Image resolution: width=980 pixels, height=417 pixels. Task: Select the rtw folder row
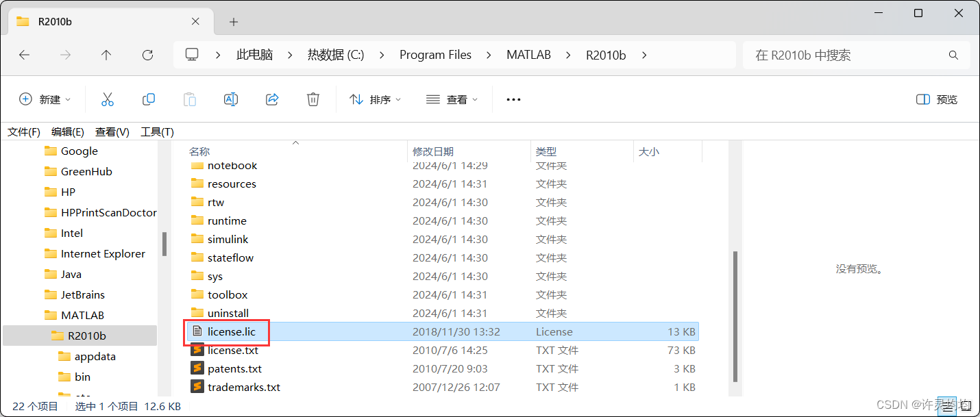(442, 202)
